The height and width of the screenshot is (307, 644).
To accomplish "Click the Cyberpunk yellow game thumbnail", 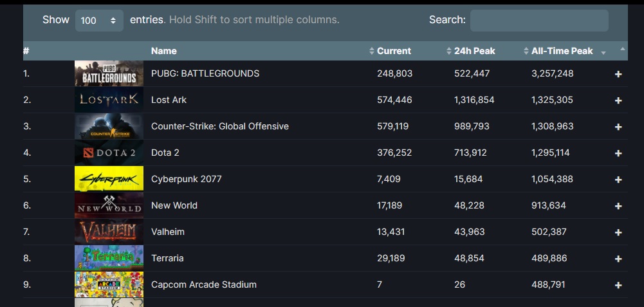I will [x=109, y=179].
